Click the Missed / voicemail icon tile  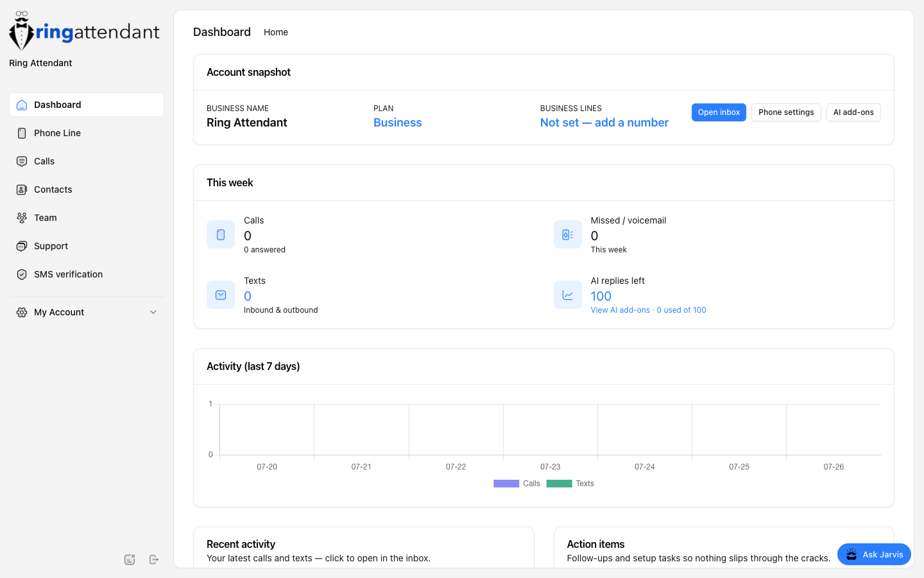[568, 234]
